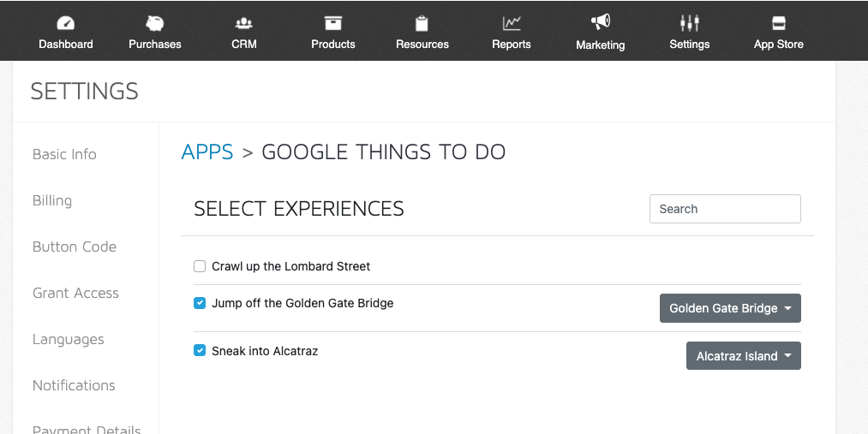This screenshot has width=868, height=434.
Task: Check Crawl up the Lombard Street box
Action: [x=200, y=266]
